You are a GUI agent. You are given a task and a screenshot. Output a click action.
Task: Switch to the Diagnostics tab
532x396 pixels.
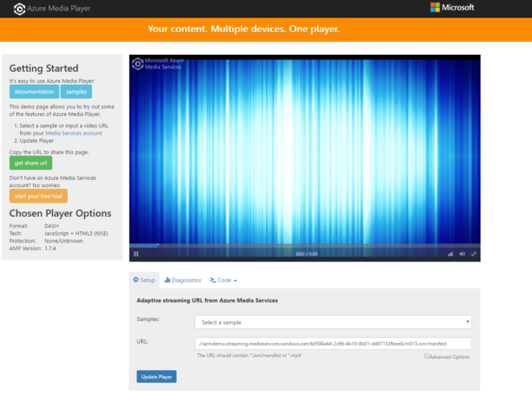pos(183,280)
